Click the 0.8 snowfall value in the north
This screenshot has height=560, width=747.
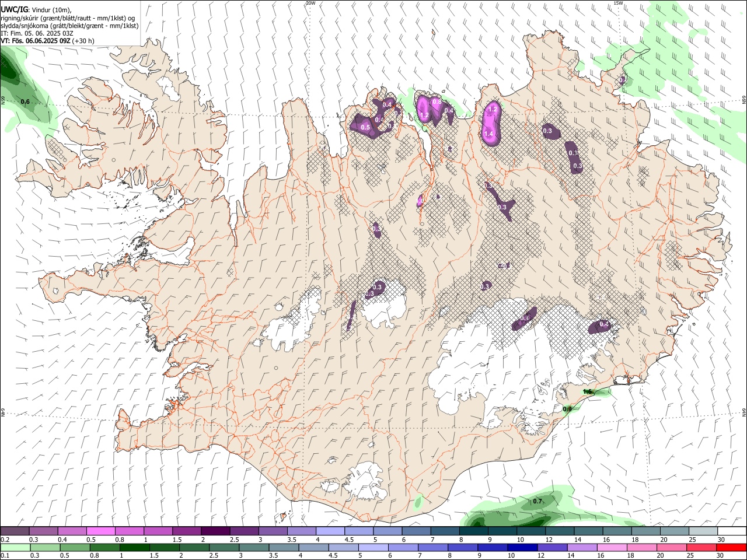point(436,101)
